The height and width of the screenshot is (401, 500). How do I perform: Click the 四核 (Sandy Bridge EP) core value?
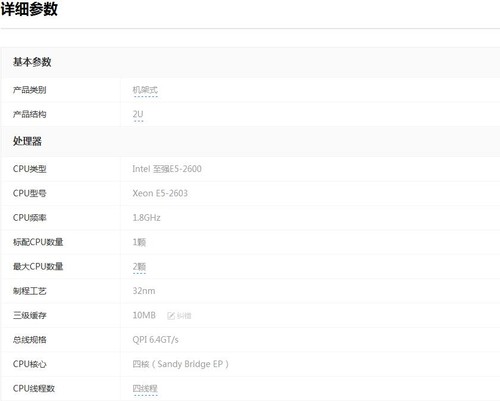[180, 364]
